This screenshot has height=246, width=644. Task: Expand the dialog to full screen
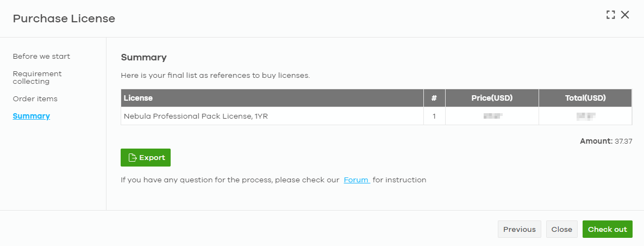(x=611, y=15)
